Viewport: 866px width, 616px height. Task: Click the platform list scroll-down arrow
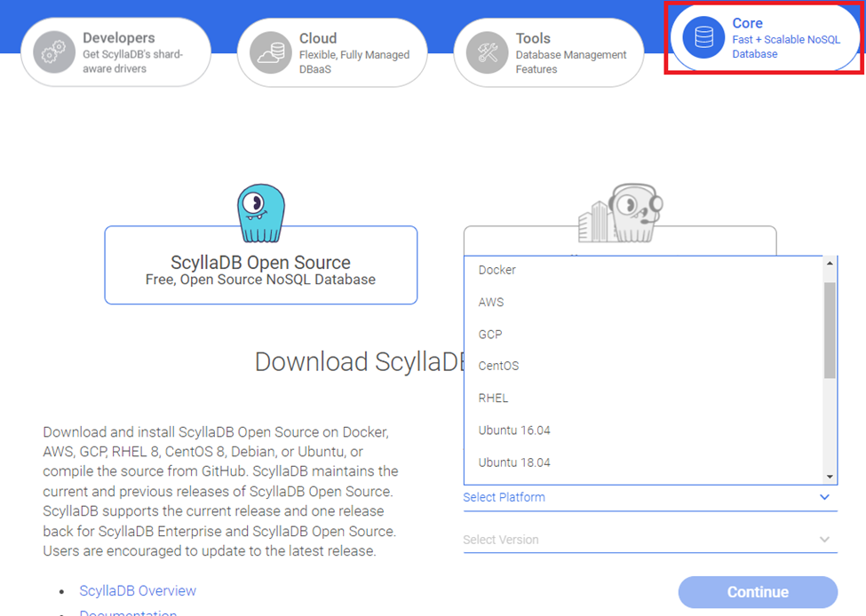830,477
